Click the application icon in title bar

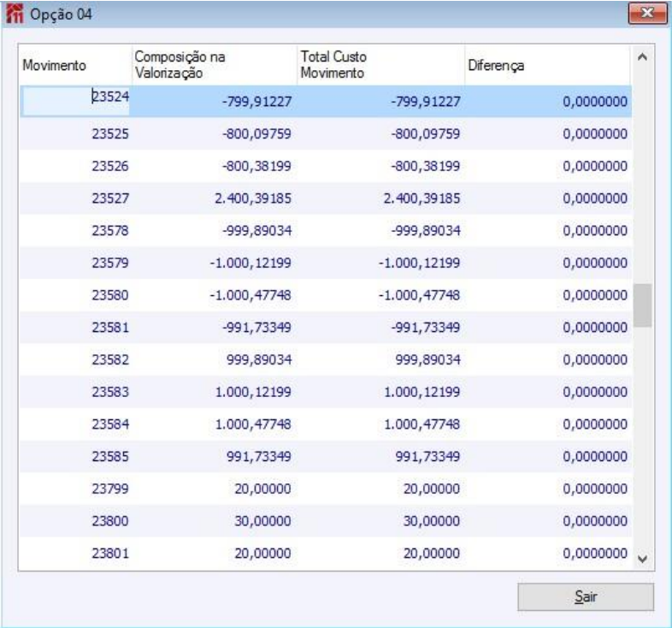(x=15, y=14)
